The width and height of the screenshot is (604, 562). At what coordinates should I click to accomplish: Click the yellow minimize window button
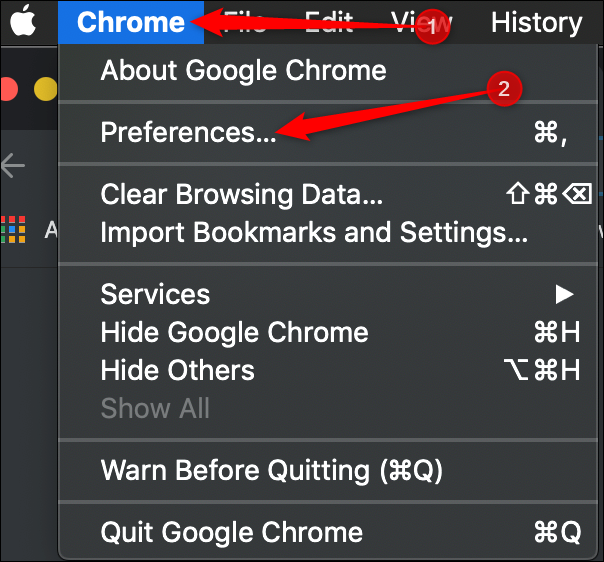click(x=45, y=89)
